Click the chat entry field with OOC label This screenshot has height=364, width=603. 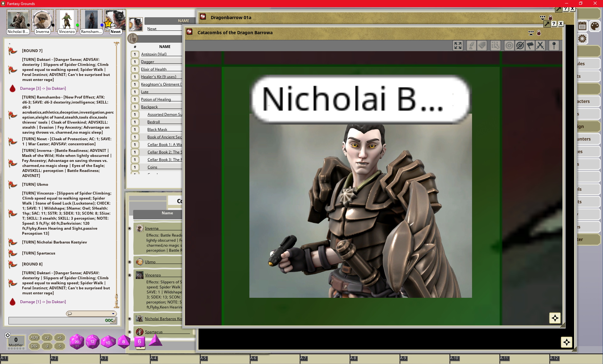(x=62, y=320)
